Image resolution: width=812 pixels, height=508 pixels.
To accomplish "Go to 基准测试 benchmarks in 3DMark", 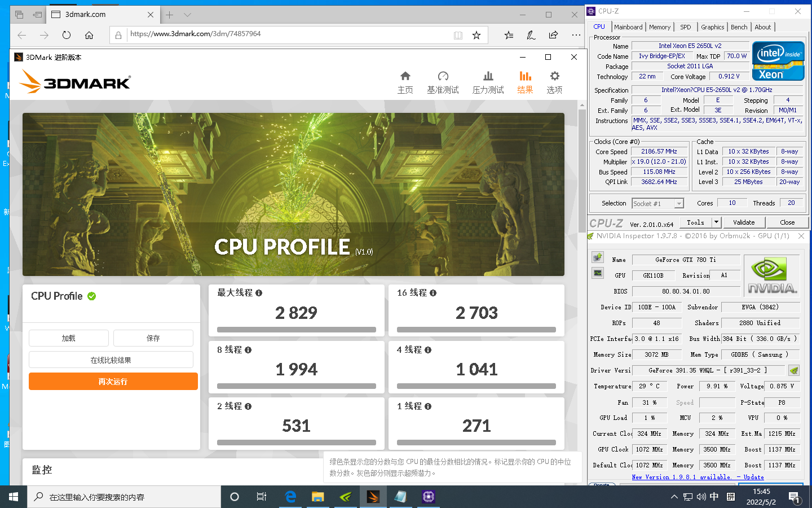I will pyautogui.click(x=443, y=82).
